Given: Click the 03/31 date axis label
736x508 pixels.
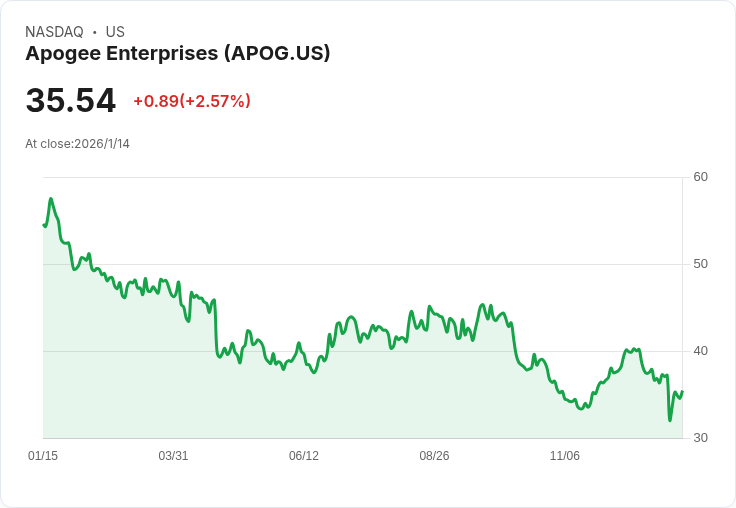Looking at the screenshot, I should (x=173, y=456).
